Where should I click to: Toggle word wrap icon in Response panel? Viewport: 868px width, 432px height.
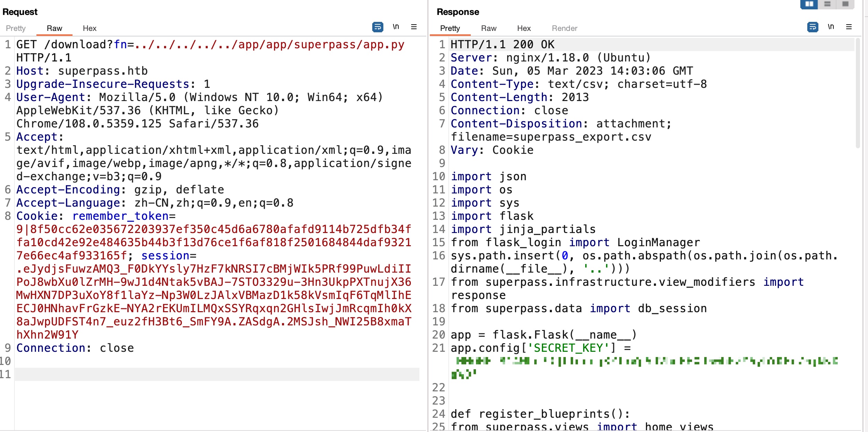(812, 27)
